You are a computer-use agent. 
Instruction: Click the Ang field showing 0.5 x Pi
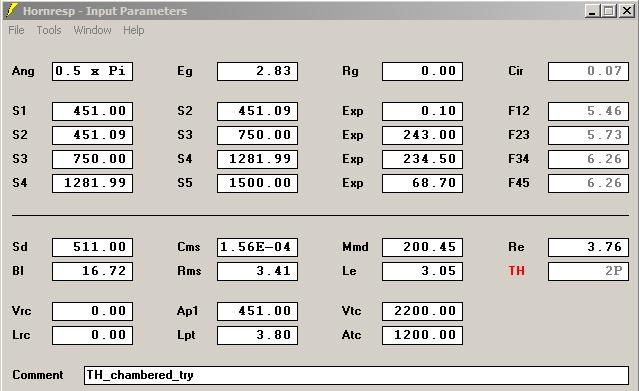tap(93, 71)
